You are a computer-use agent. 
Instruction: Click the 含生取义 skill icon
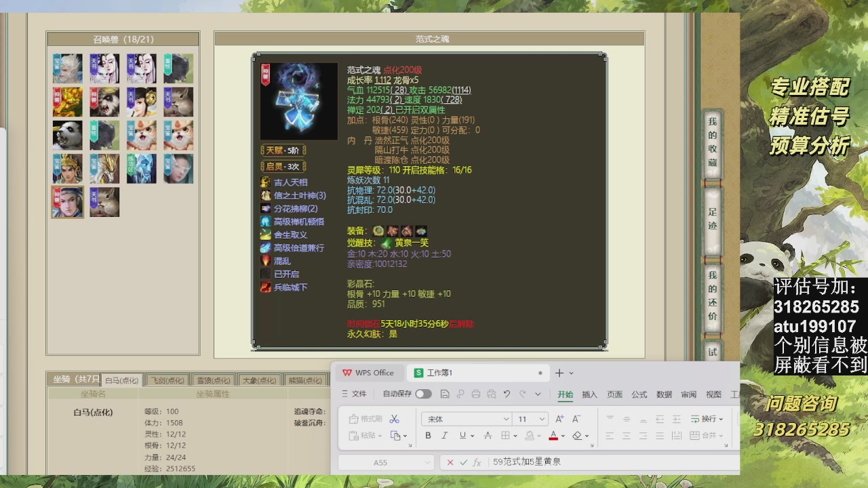pos(266,235)
